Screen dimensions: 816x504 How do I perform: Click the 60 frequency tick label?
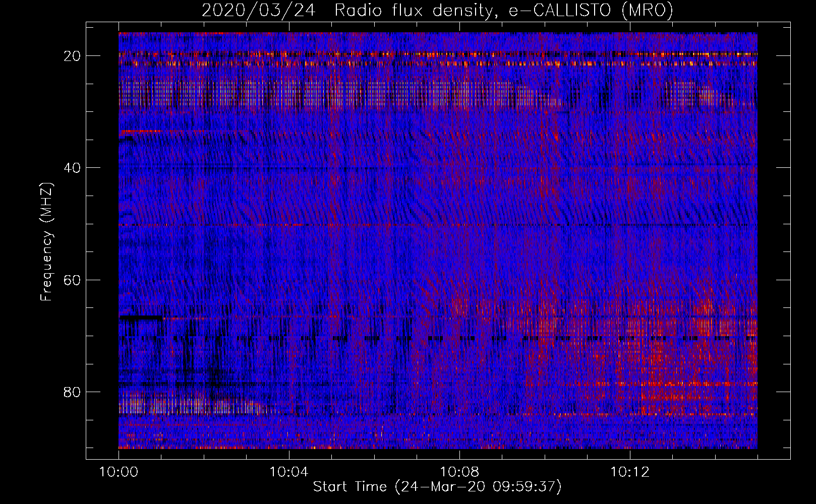(73, 280)
